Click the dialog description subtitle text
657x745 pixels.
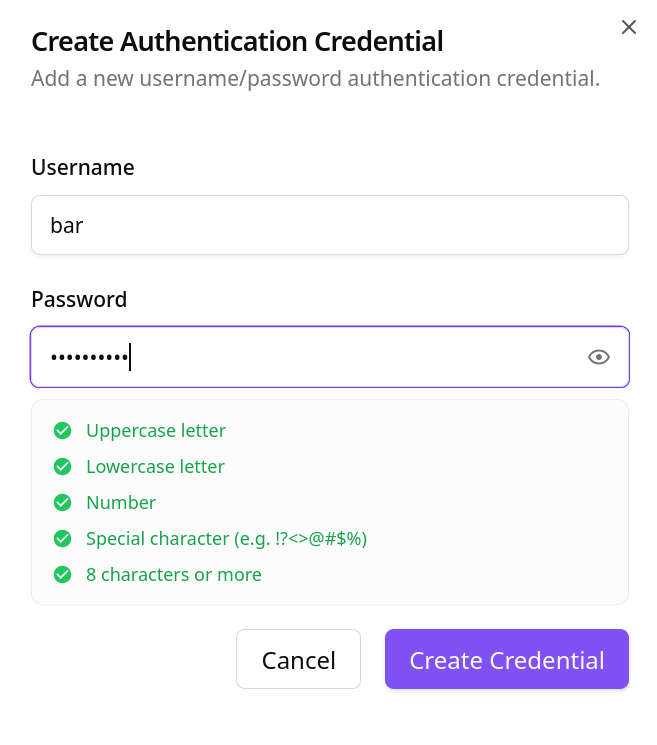tap(315, 78)
